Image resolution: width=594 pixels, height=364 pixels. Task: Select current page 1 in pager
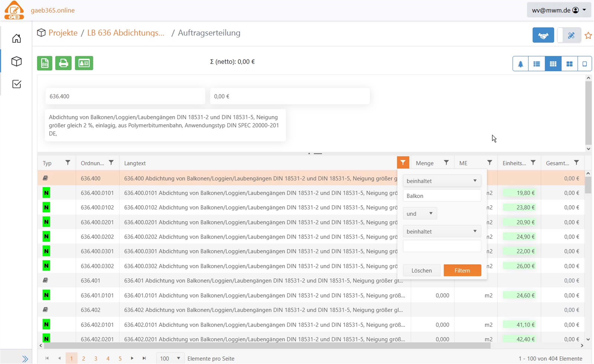pos(71,359)
